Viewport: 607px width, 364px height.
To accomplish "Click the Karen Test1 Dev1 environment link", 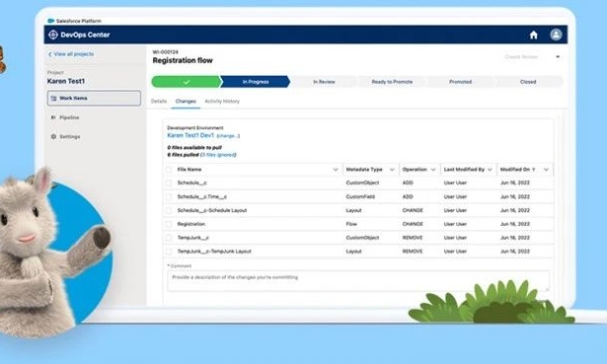I will (x=190, y=135).
